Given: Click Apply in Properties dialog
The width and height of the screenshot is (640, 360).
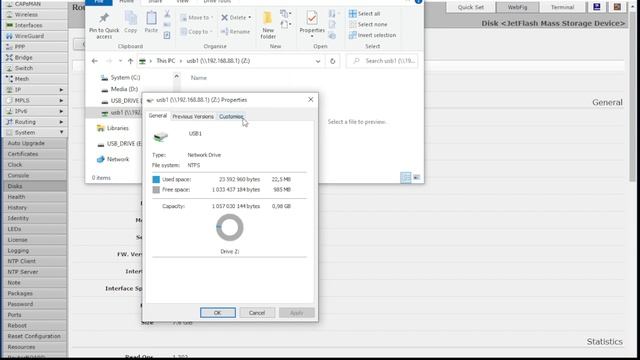Looking at the screenshot, I should [297, 313].
